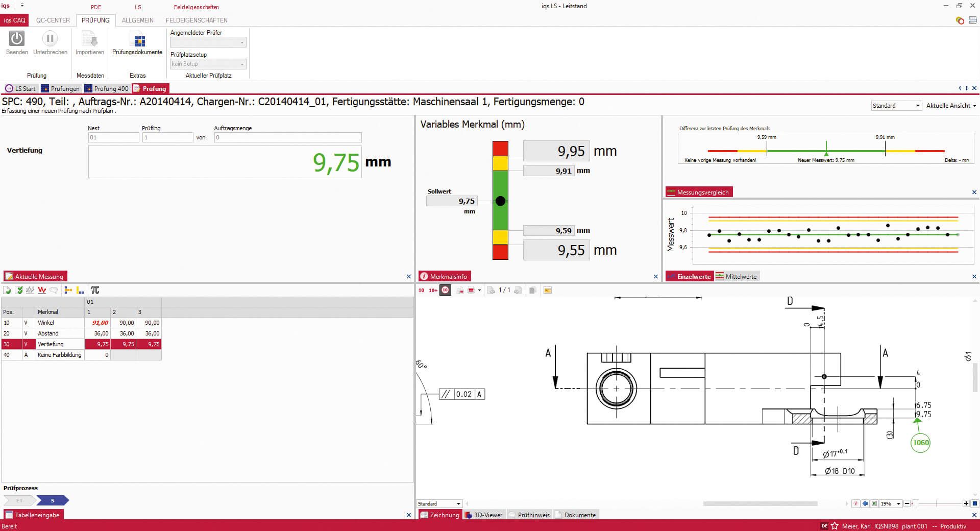Switch to the Mittelwerte toggle view
Viewport: 980px width, 531px height.
coord(737,276)
